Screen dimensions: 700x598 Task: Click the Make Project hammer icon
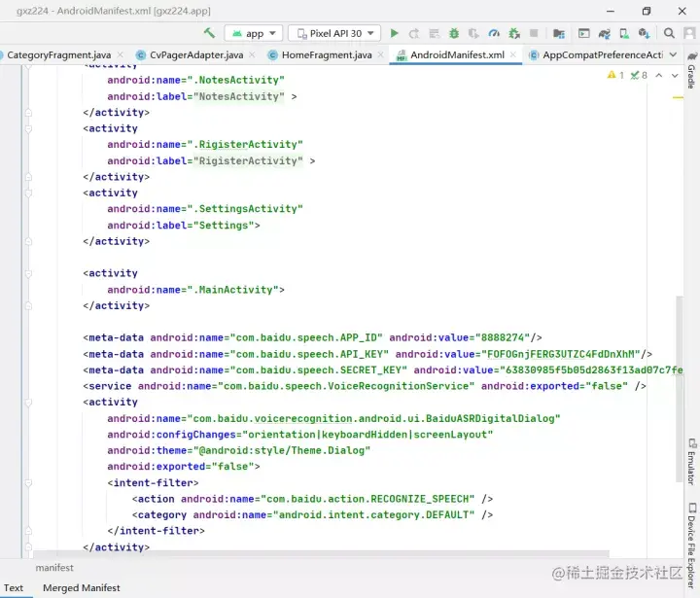(x=209, y=33)
